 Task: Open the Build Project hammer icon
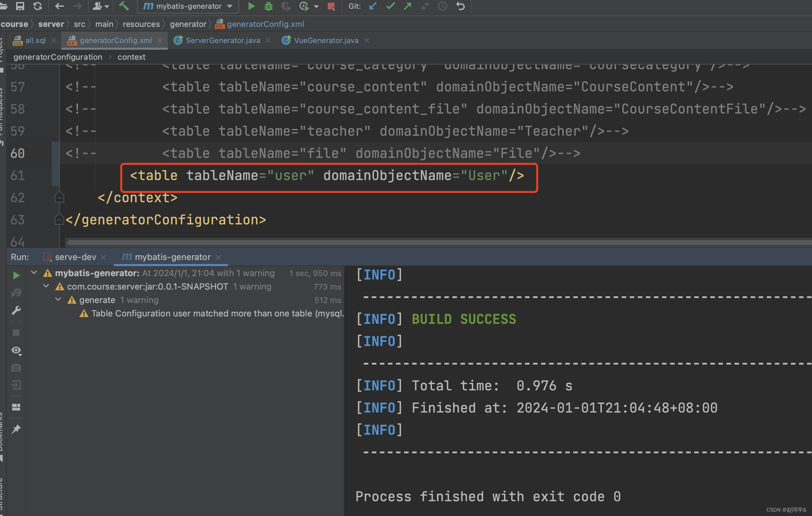click(124, 6)
